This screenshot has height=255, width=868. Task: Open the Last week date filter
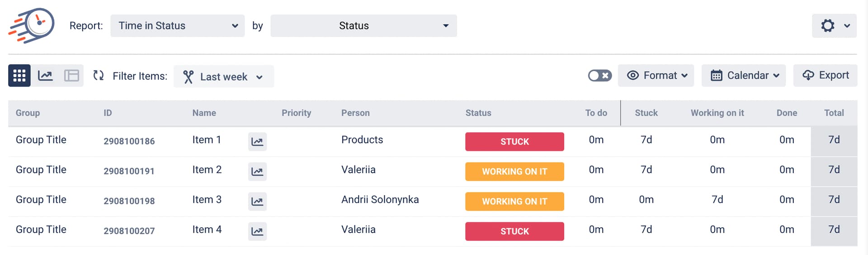coord(224,77)
